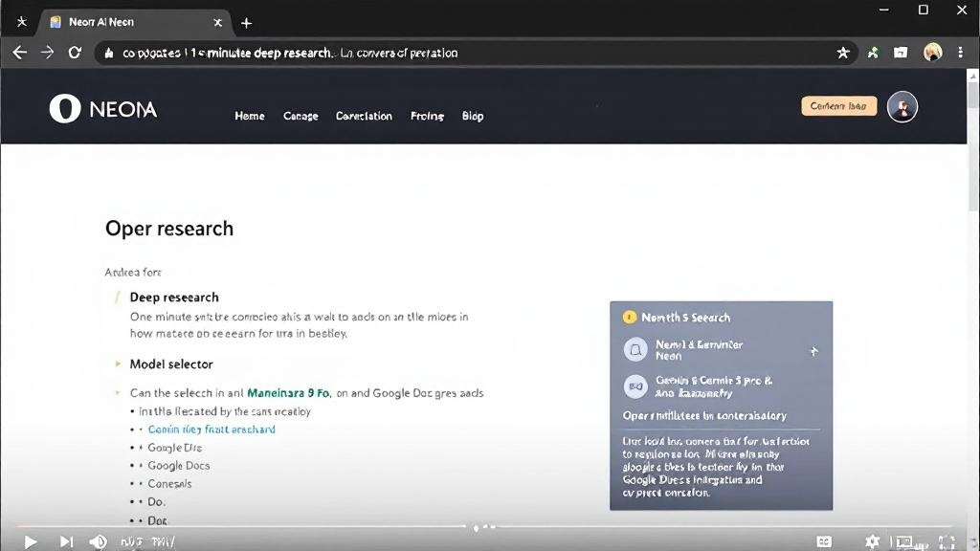Viewport: 980px width, 551px height.
Task: Click the Content Idea button
Action: 838,105
